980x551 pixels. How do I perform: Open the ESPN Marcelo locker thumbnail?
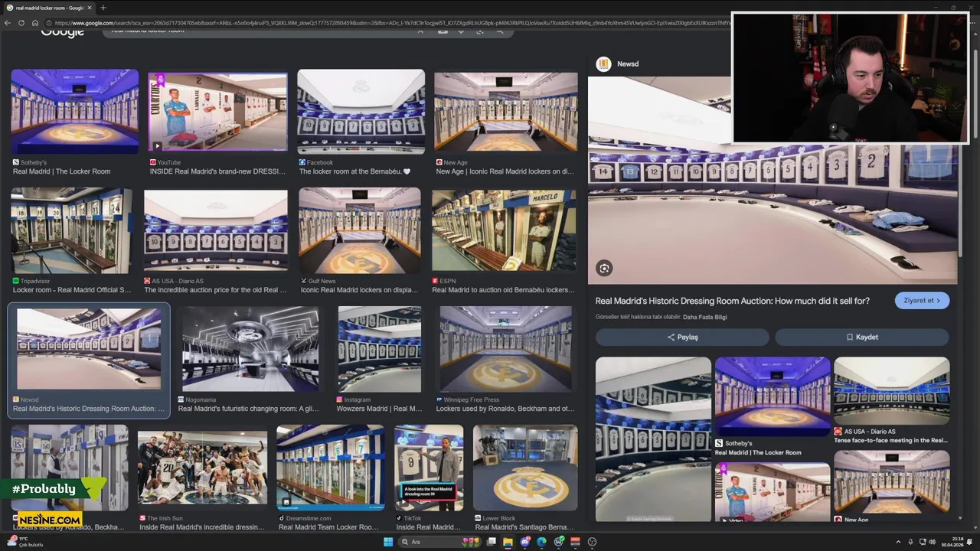(x=504, y=230)
